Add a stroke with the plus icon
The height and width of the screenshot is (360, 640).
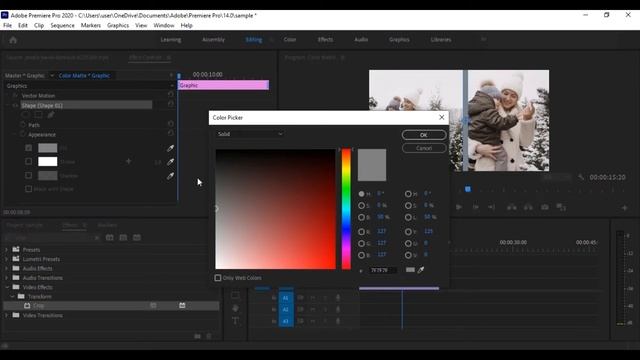tap(129, 162)
